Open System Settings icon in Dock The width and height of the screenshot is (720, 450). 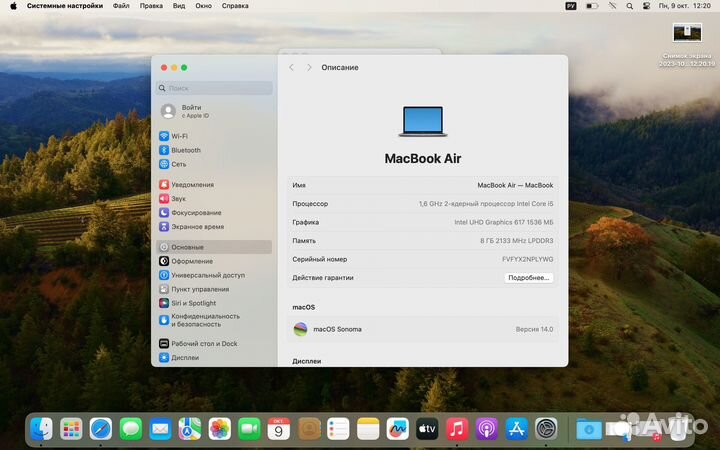546,429
